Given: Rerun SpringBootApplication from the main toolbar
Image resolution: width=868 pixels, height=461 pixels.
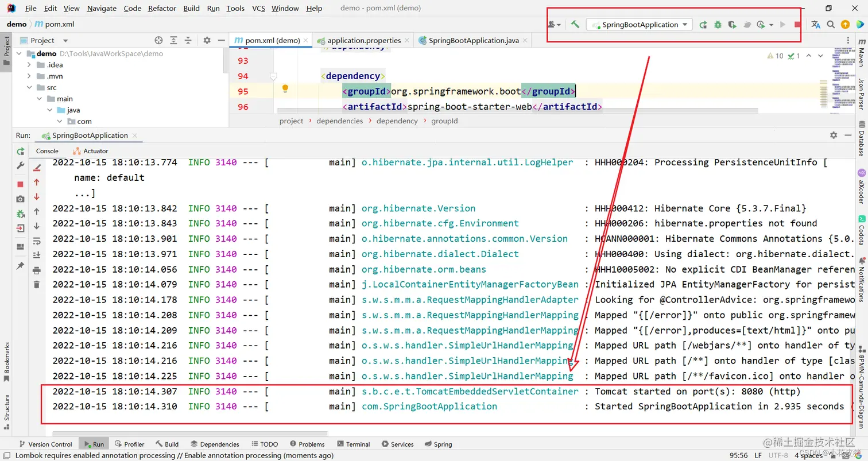Looking at the screenshot, I should click(703, 25).
